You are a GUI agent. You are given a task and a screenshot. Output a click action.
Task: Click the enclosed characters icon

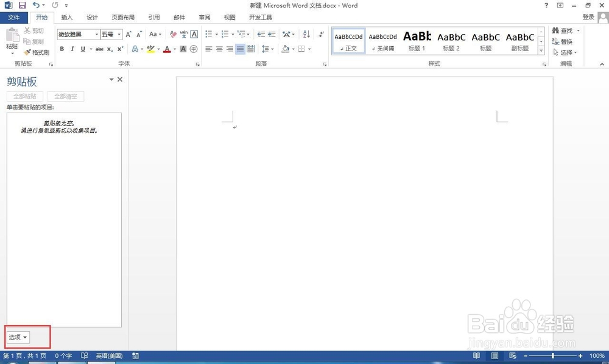(x=194, y=49)
